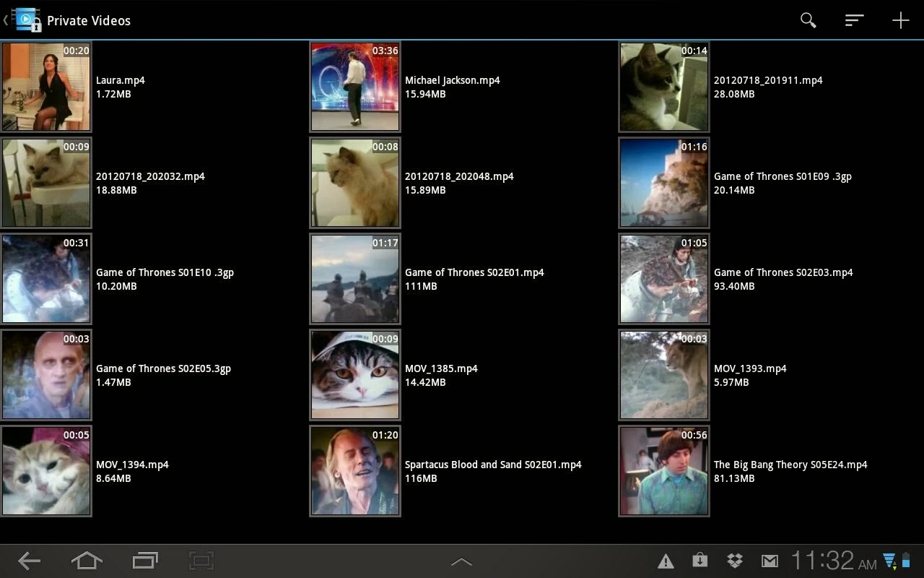Open the search magnifier icon

tap(808, 20)
